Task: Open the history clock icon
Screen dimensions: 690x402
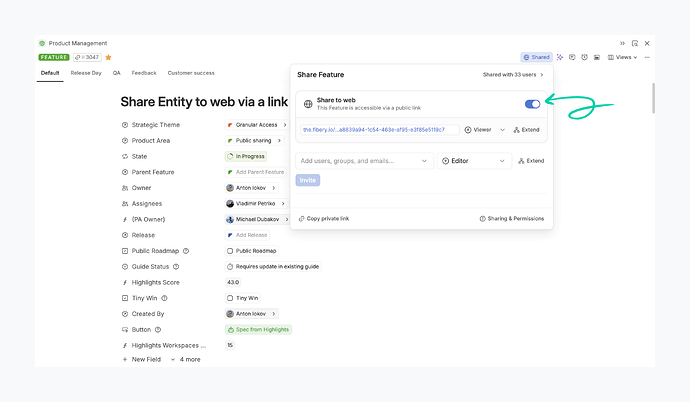Action: (584, 57)
